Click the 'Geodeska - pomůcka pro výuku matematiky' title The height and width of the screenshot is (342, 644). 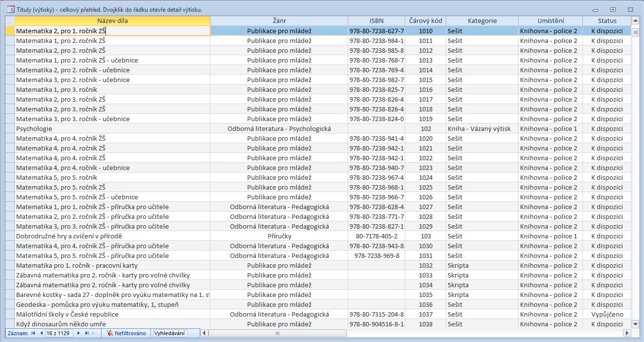click(112, 304)
